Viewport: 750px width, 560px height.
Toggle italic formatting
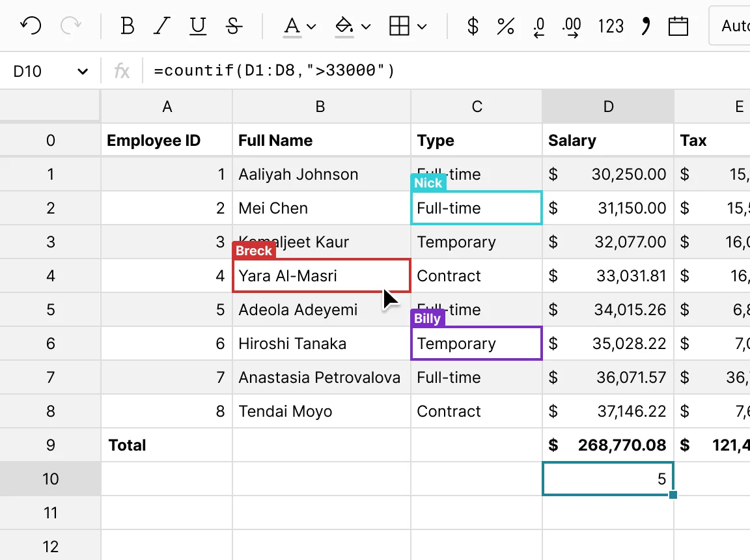[161, 26]
